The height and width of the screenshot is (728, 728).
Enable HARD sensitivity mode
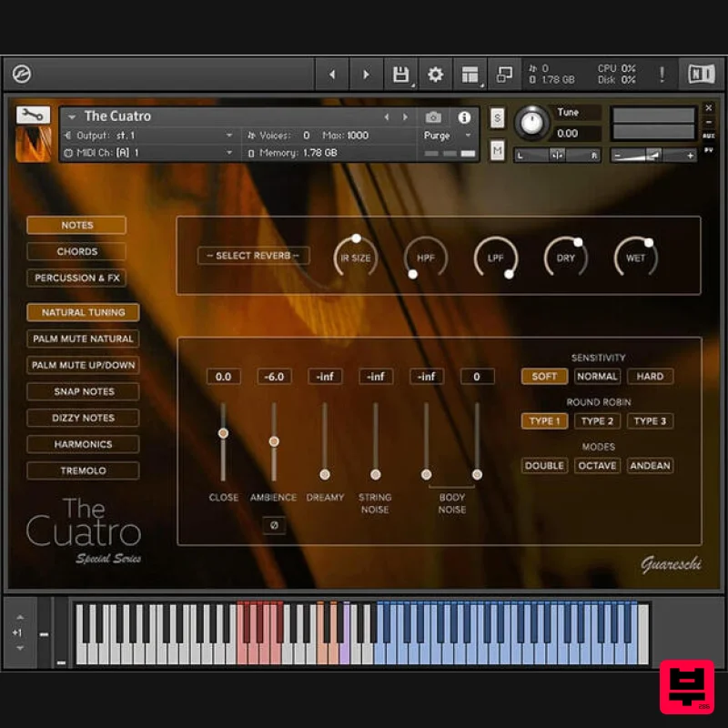tap(650, 376)
